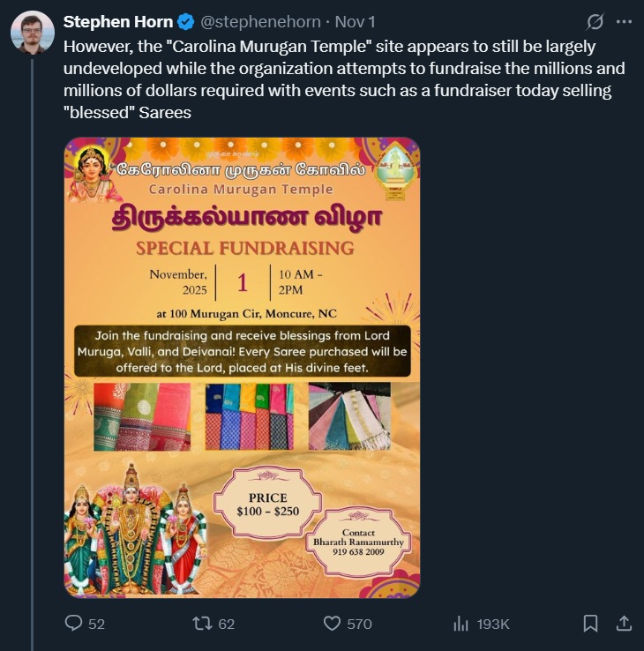Click the 193K views count

click(x=493, y=624)
